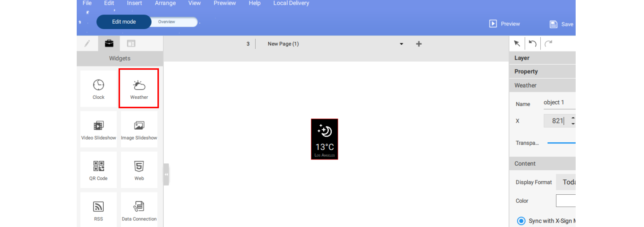Click the Save button

point(561,24)
